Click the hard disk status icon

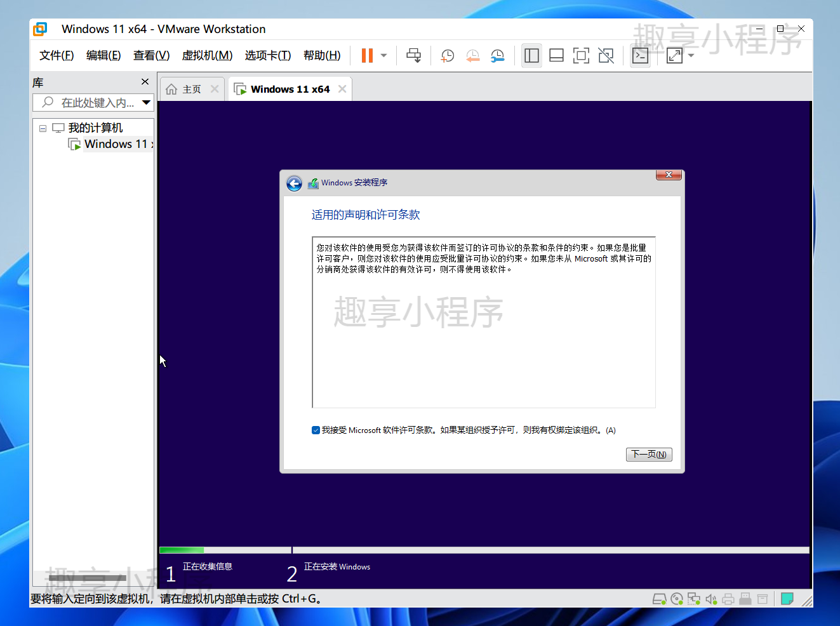coord(659,599)
